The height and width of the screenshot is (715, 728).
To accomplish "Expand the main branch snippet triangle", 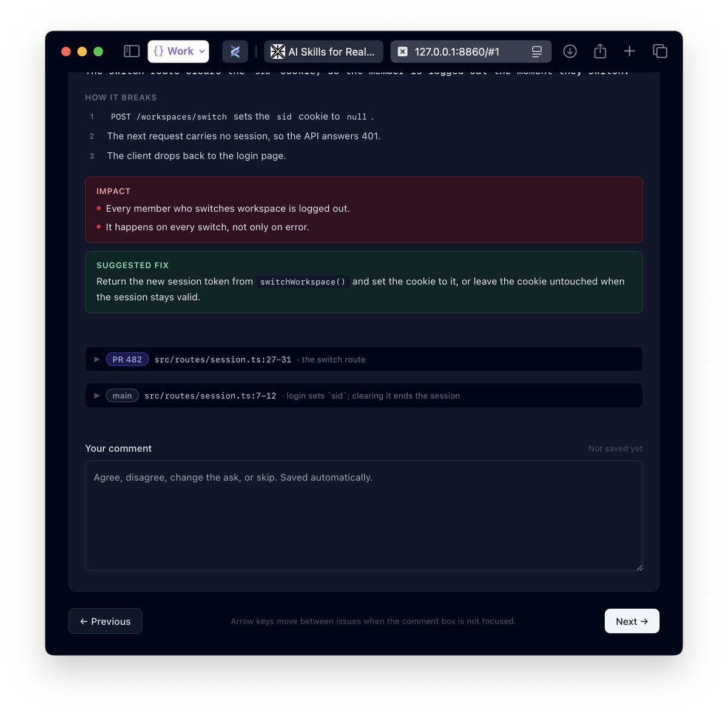I will pyautogui.click(x=97, y=396).
